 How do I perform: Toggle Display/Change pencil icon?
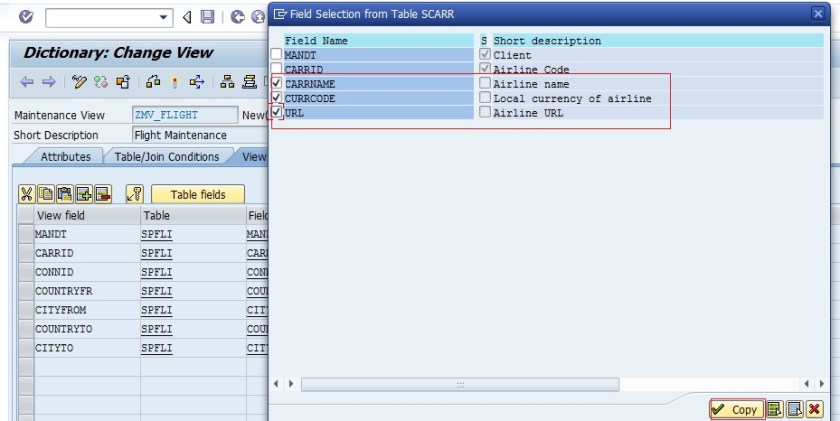coord(79,82)
